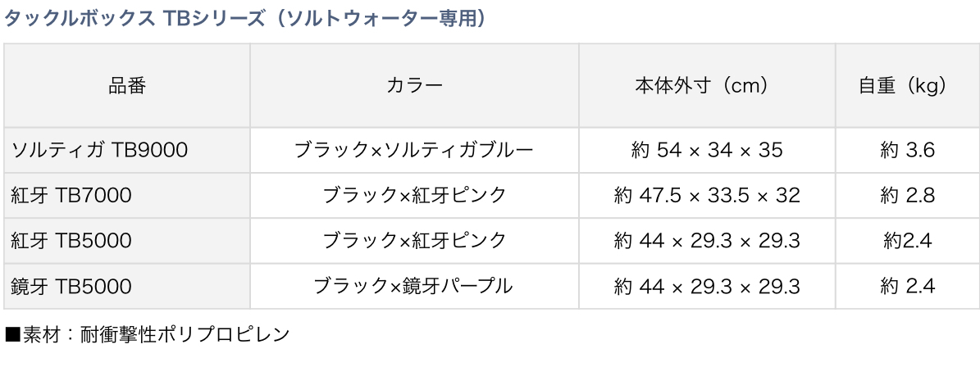Click the 約 3.6 weight cell
Viewport: 980px width, 367px height.
tap(907, 150)
